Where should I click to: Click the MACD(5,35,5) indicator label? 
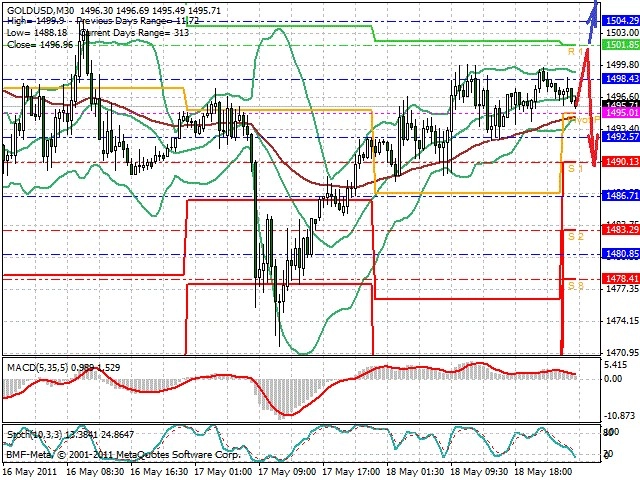(x=38, y=367)
